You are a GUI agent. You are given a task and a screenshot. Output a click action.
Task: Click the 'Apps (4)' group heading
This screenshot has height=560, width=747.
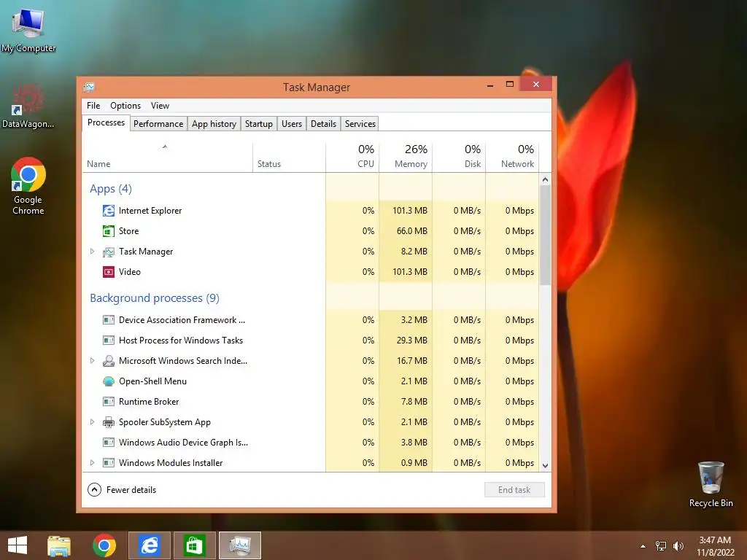pyautogui.click(x=111, y=189)
